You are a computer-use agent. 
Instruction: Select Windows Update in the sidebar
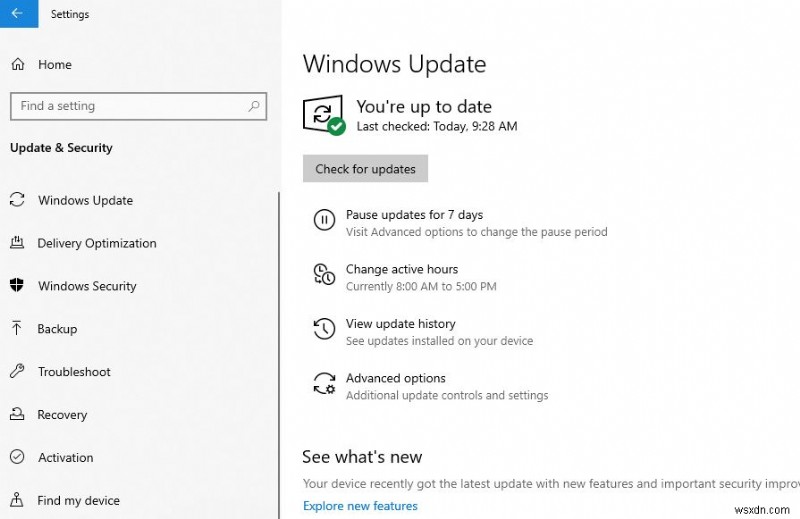(x=85, y=200)
